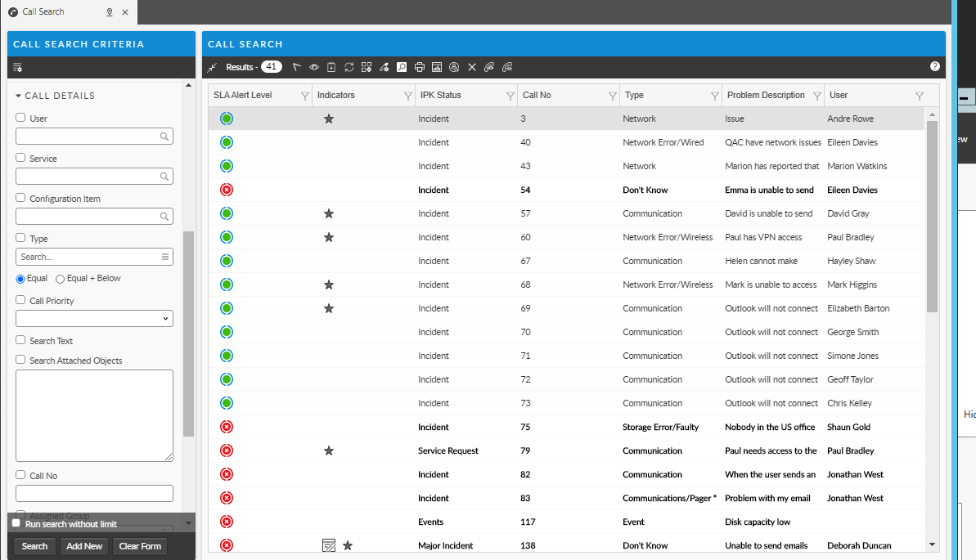Collapse the Call Details section
Viewport: 976px width, 560px height.
tap(19, 96)
